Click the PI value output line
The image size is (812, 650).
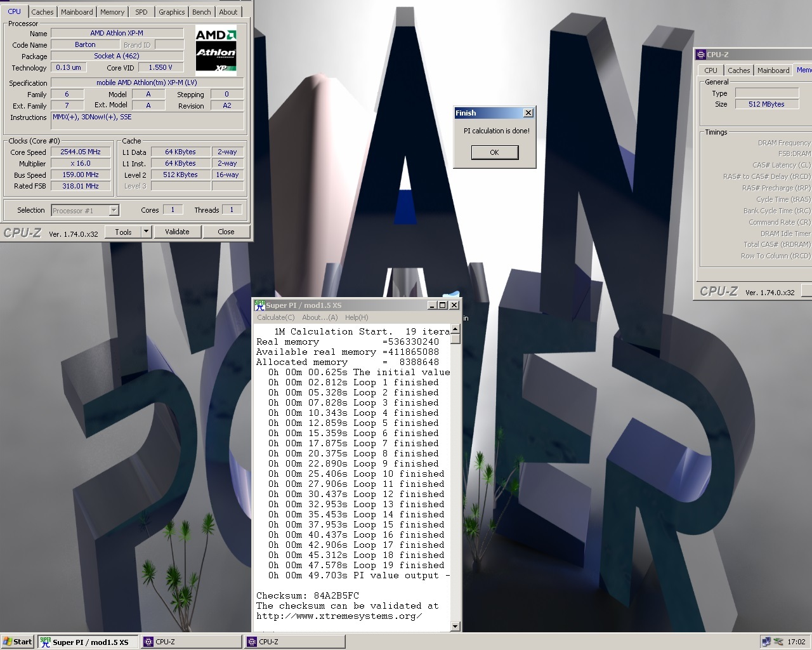tap(358, 575)
